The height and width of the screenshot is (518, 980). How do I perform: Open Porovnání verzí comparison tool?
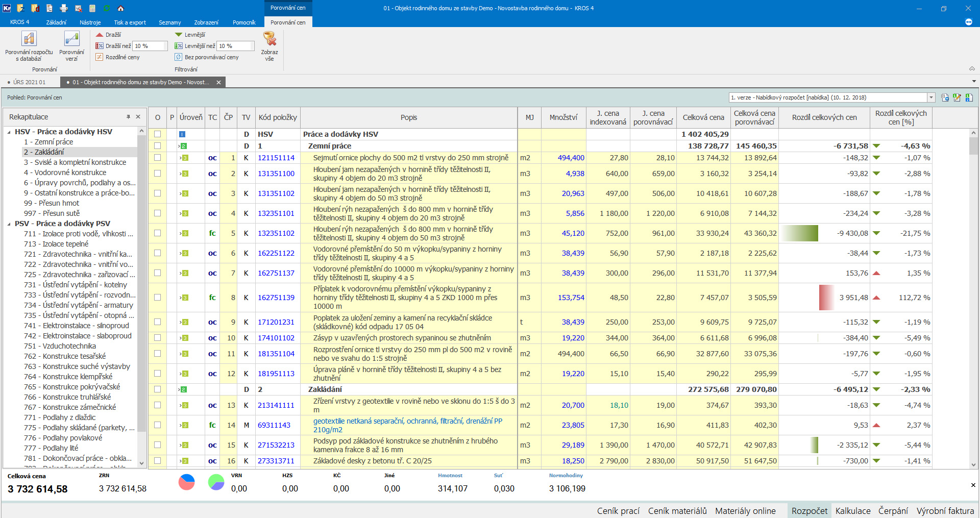(71, 40)
